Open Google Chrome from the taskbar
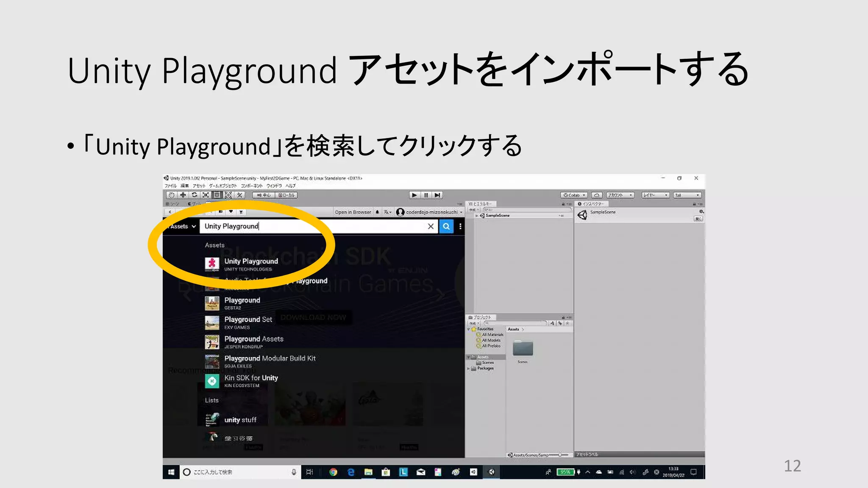The width and height of the screenshot is (868, 488). tap(333, 472)
